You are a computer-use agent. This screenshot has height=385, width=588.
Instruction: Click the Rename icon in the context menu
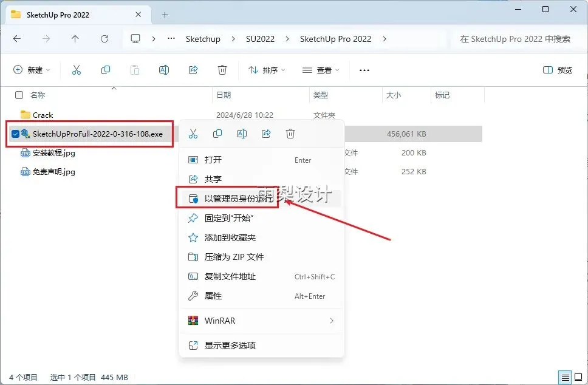click(242, 134)
